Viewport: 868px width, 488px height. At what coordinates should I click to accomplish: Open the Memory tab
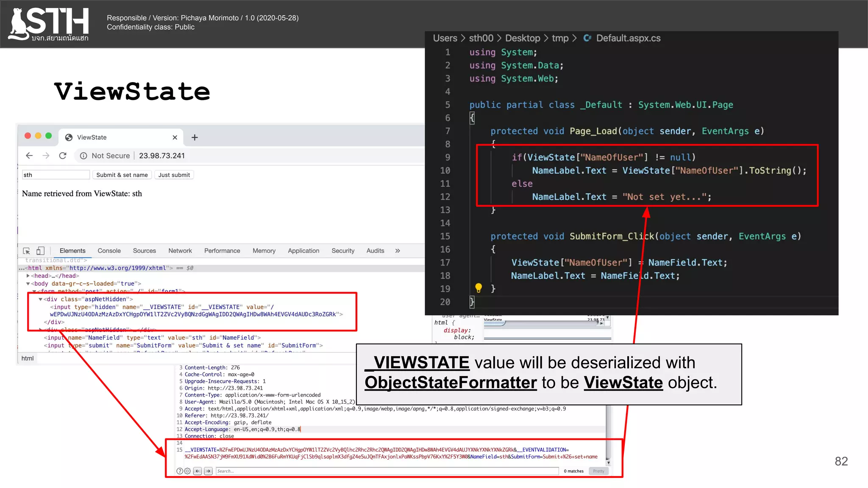click(x=264, y=251)
